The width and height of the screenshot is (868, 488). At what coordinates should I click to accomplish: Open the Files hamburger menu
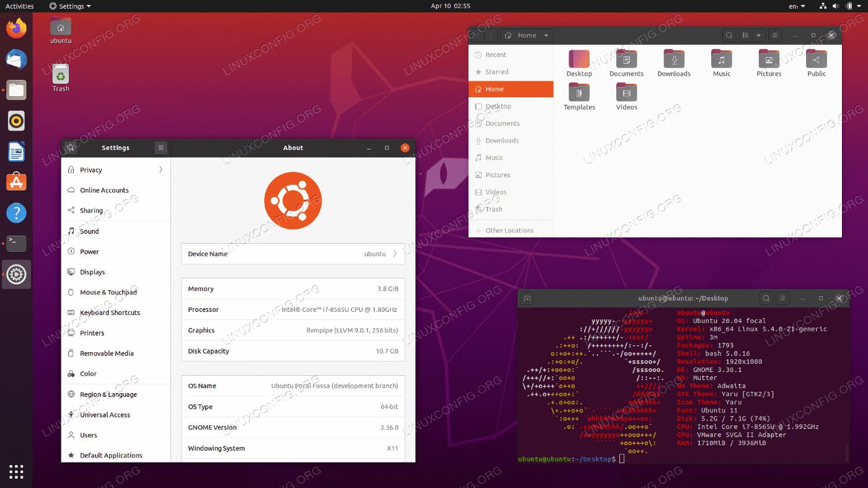point(775,35)
